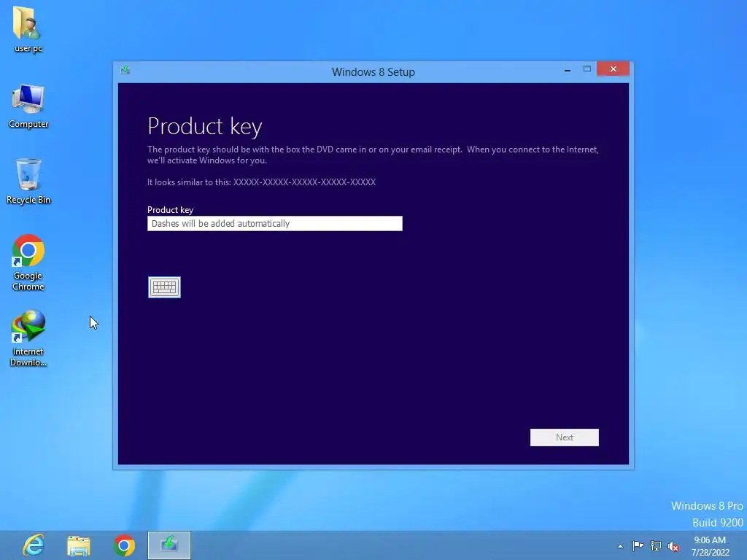Click the network icon in system tray
This screenshot has height=560, width=747.
tap(656, 546)
